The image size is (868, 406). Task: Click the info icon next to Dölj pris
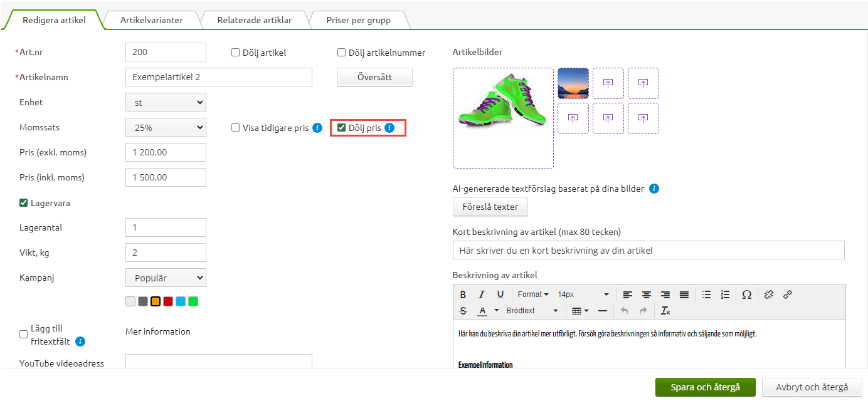[x=389, y=128]
